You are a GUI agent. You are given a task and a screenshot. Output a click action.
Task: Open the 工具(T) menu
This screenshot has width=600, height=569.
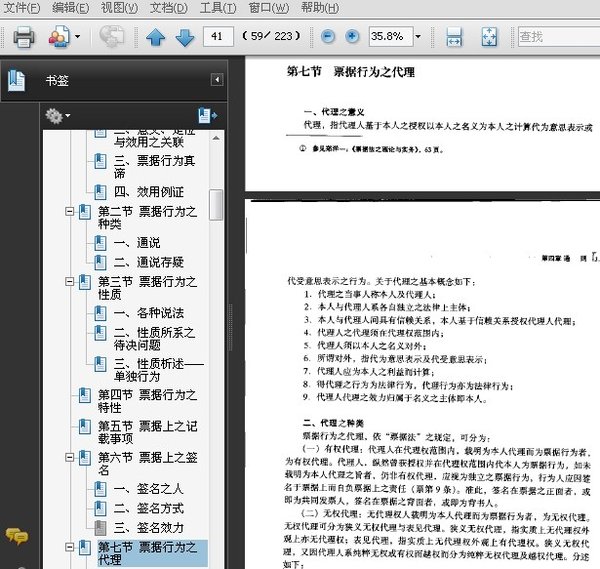(x=218, y=8)
